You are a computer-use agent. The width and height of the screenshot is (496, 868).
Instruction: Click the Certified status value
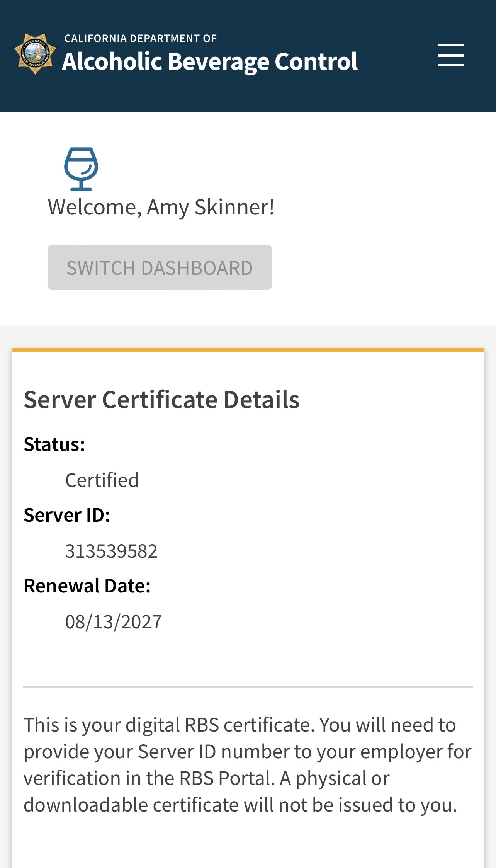[x=102, y=480]
